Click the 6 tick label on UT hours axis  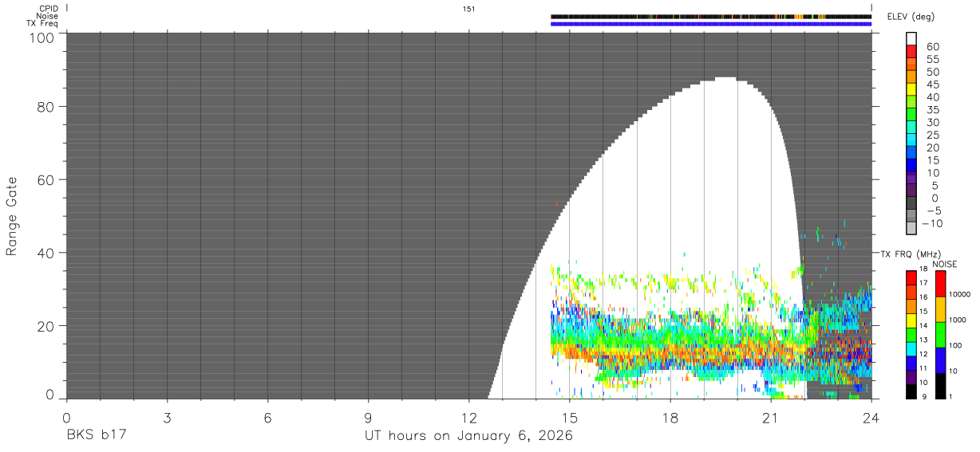click(x=267, y=418)
